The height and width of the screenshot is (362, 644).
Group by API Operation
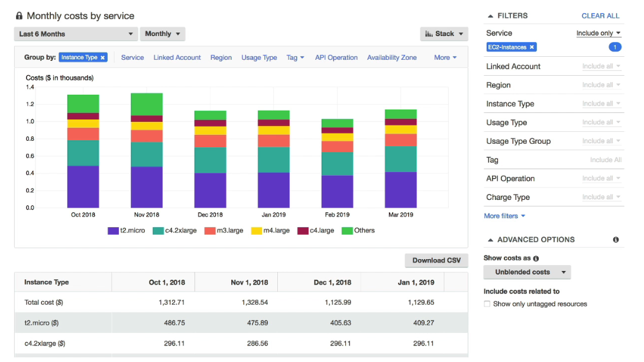point(336,57)
